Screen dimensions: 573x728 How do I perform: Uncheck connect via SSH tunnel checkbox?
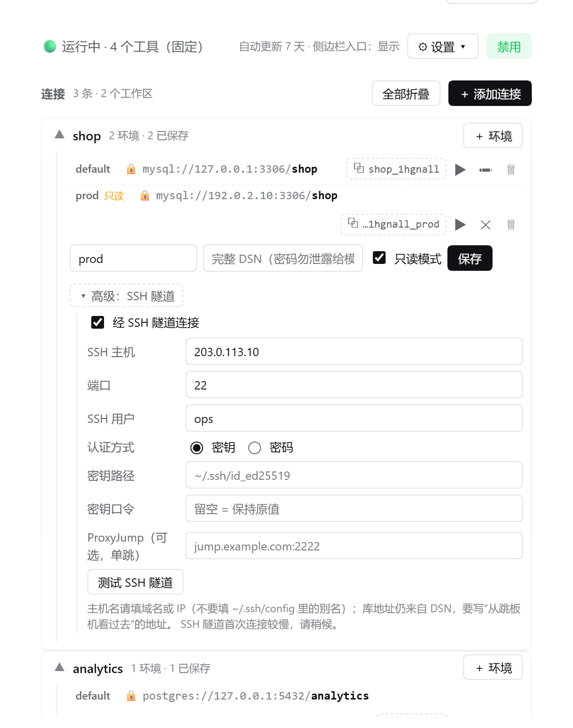[98, 322]
